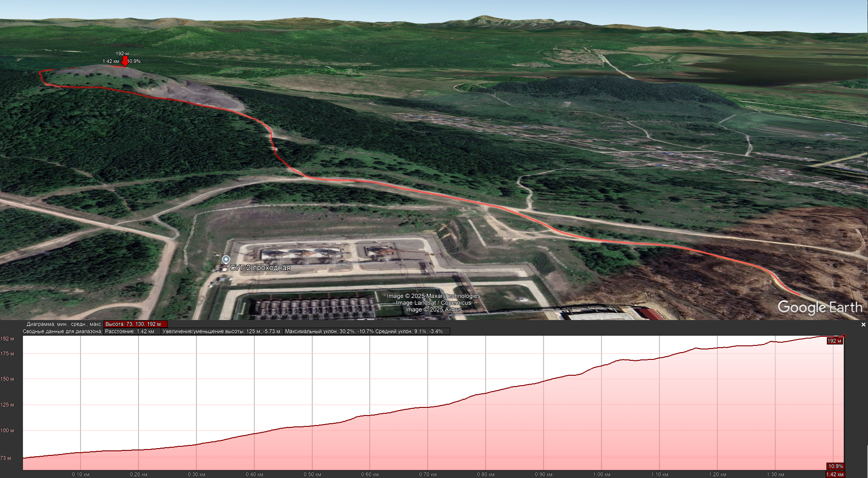Click the Увеличение/уменьшение высоты summary field

click(221, 331)
